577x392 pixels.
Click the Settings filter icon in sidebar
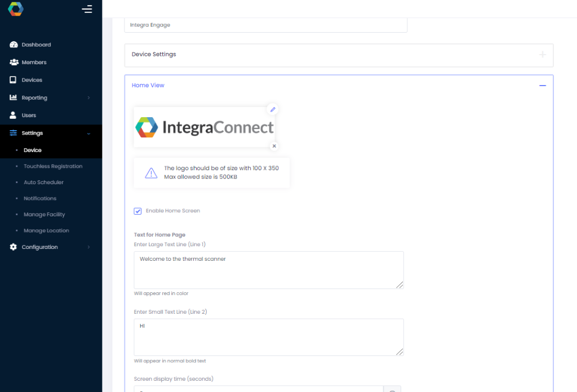(12, 133)
